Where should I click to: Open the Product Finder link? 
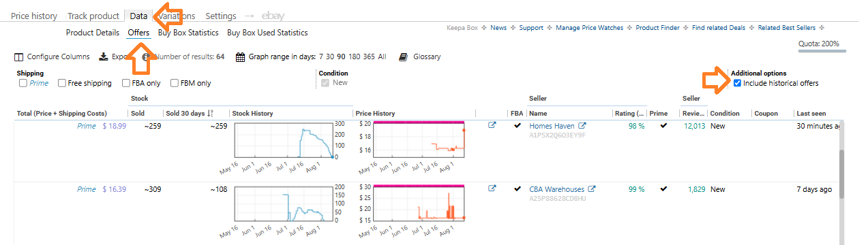click(658, 28)
